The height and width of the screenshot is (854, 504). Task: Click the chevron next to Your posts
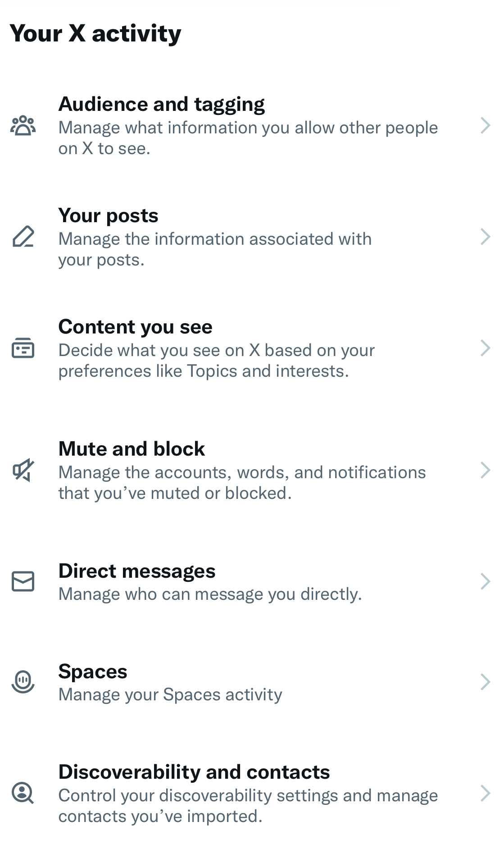coord(485,237)
